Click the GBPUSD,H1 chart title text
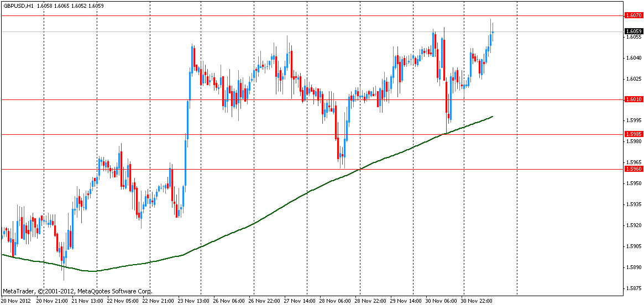Image resolution: width=644 pixels, height=305 pixels. click(18, 6)
